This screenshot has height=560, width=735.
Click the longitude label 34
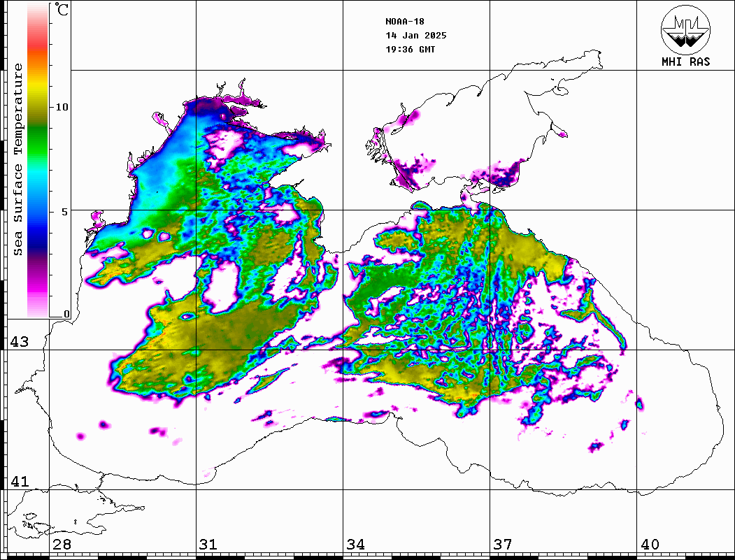[356, 545]
